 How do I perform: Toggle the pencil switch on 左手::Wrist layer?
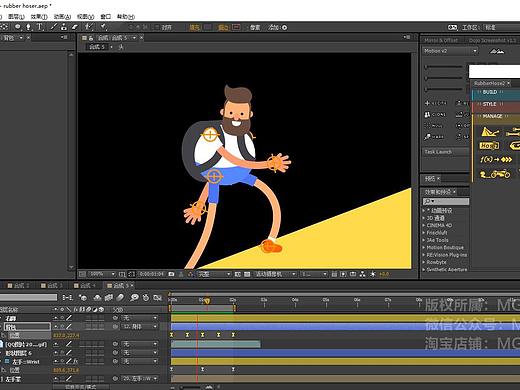(69, 361)
